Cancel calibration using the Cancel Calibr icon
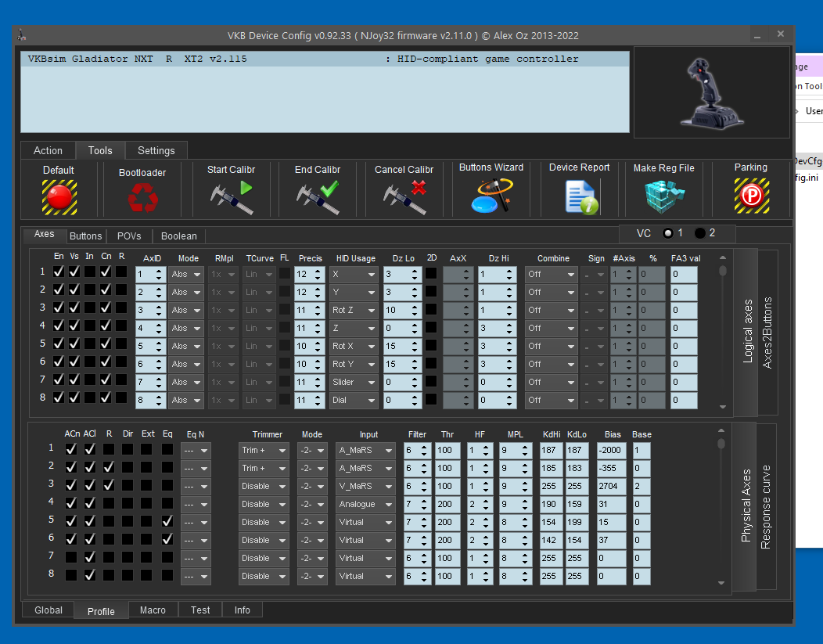 404,197
